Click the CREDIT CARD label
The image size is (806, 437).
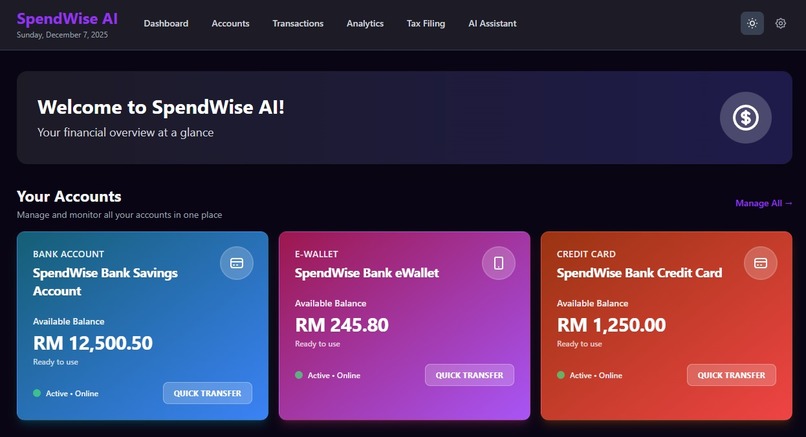(x=586, y=254)
